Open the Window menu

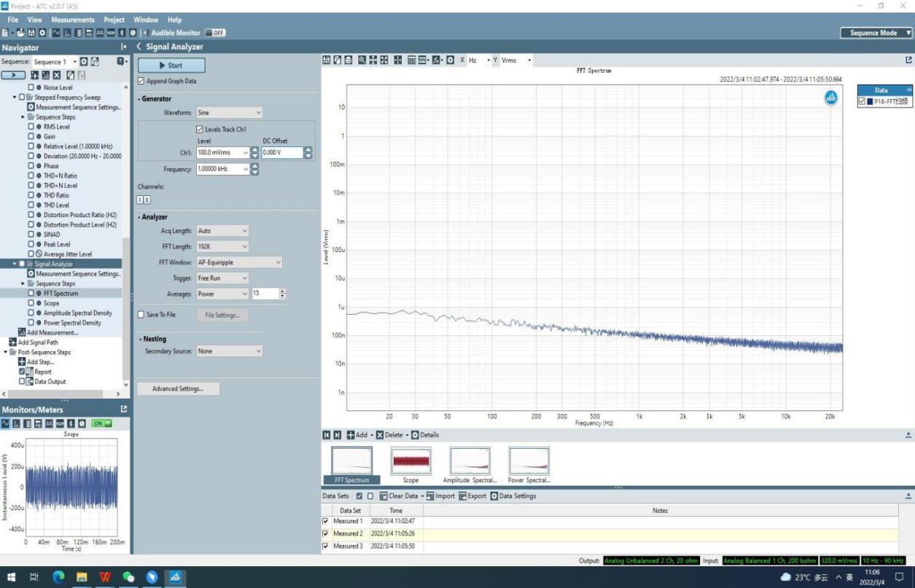click(147, 20)
